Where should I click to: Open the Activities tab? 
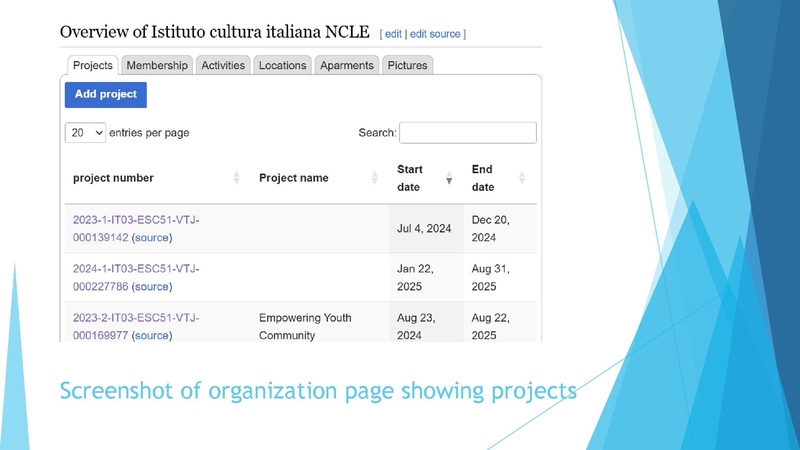(x=223, y=66)
